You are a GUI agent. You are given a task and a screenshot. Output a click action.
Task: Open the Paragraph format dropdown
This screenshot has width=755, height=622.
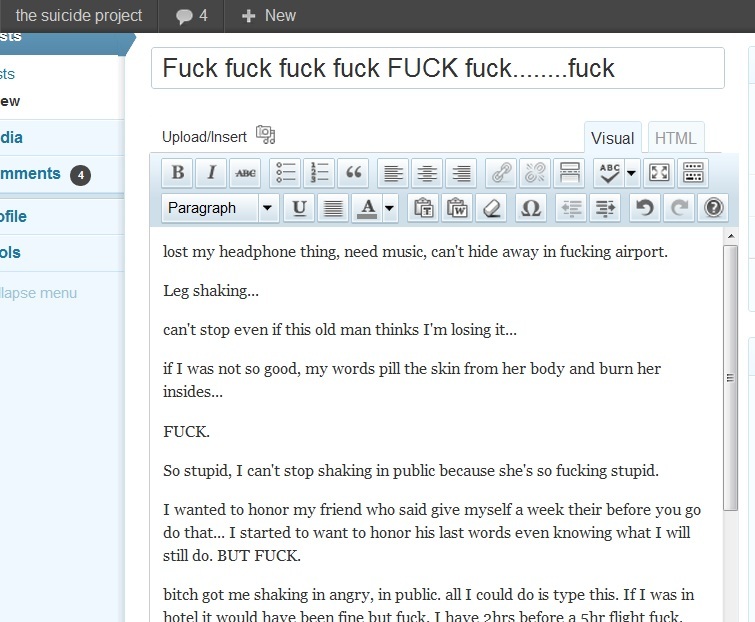pyautogui.click(x=220, y=208)
